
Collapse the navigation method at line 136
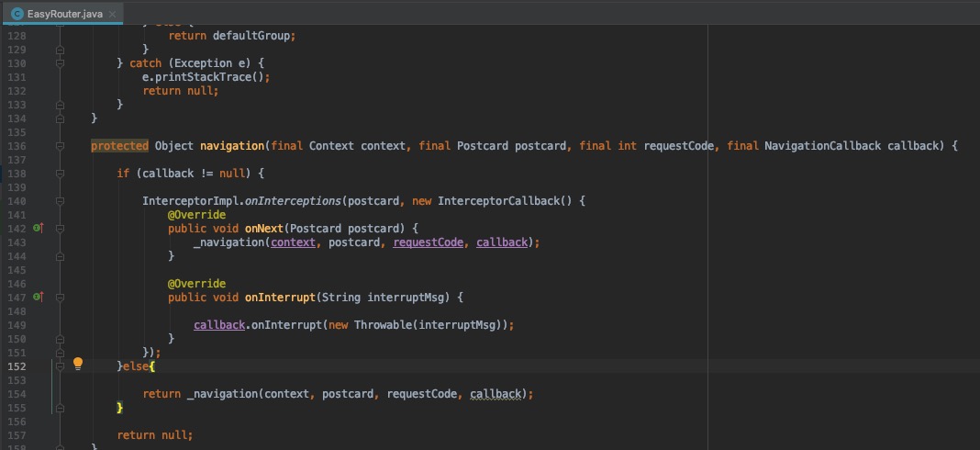click(x=60, y=146)
